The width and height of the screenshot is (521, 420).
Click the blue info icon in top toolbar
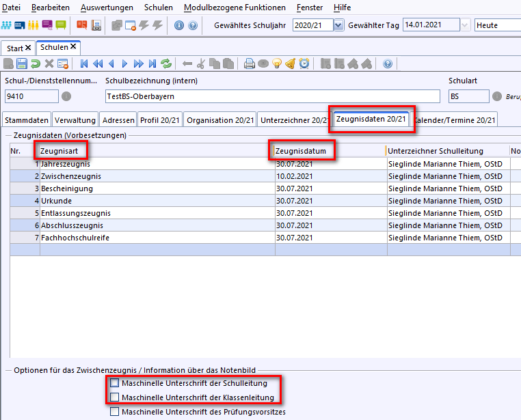pyautogui.click(x=178, y=25)
